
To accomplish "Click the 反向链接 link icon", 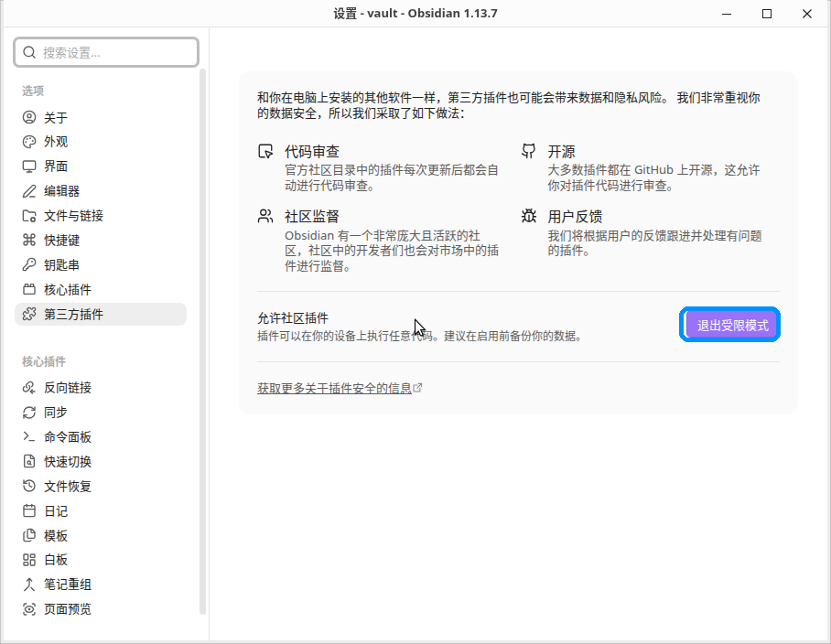I will pyautogui.click(x=29, y=388).
